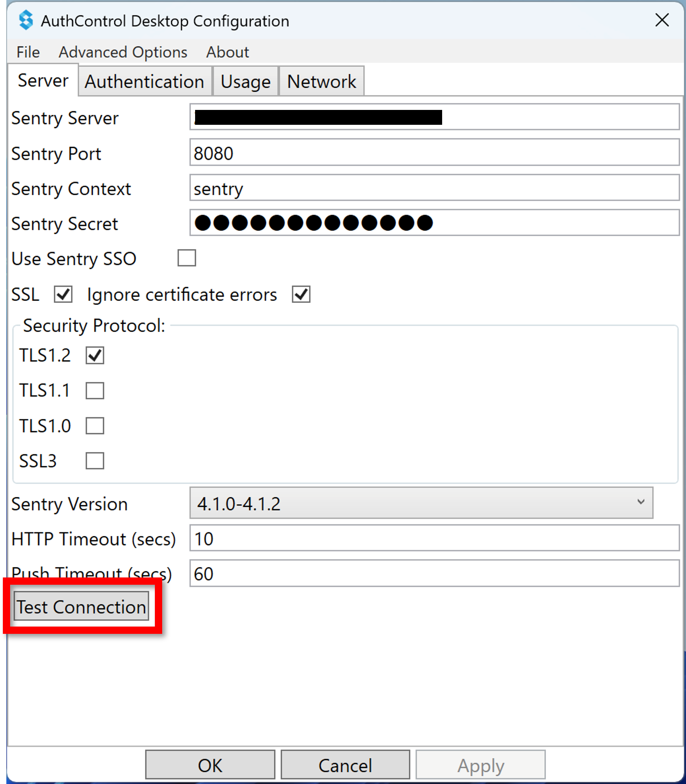Click the Sentry Context field
Image resolution: width=686 pixels, height=784 pixels.
[435, 188]
